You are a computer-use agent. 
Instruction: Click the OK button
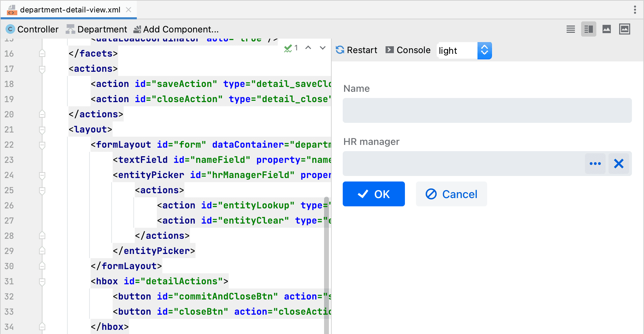click(x=374, y=194)
